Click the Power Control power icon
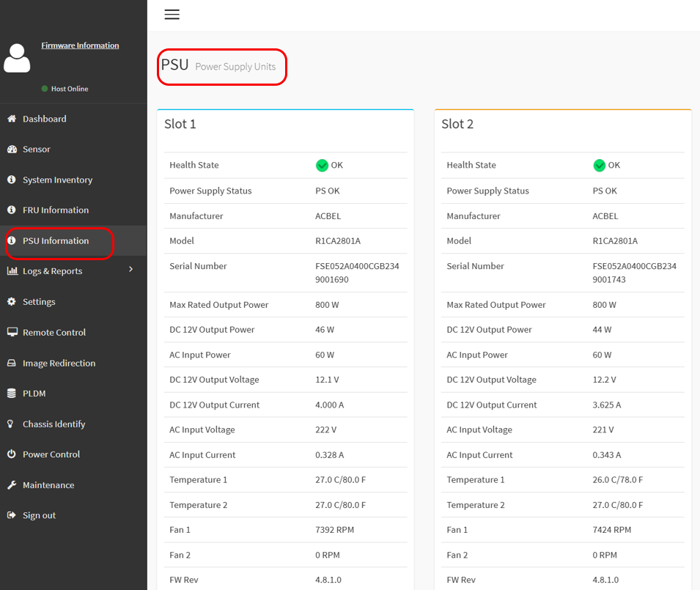Image resolution: width=700 pixels, height=590 pixels. pos(12,454)
